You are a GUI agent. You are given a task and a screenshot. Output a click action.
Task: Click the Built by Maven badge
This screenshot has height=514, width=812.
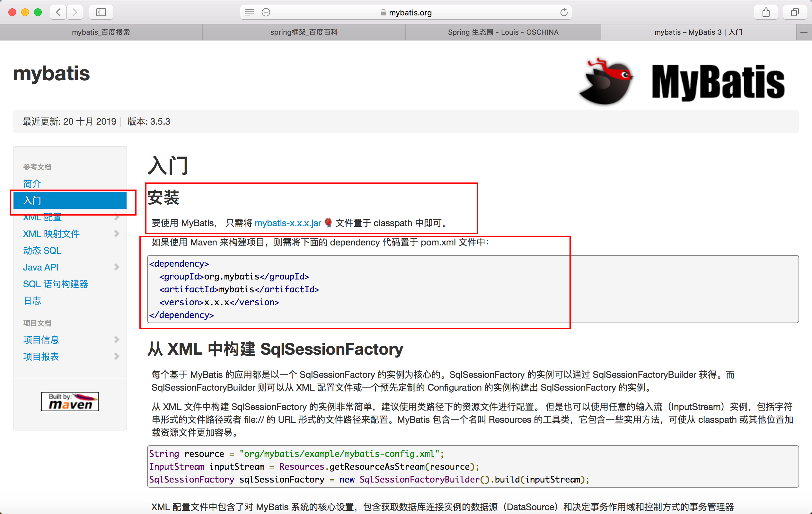click(70, 401)
